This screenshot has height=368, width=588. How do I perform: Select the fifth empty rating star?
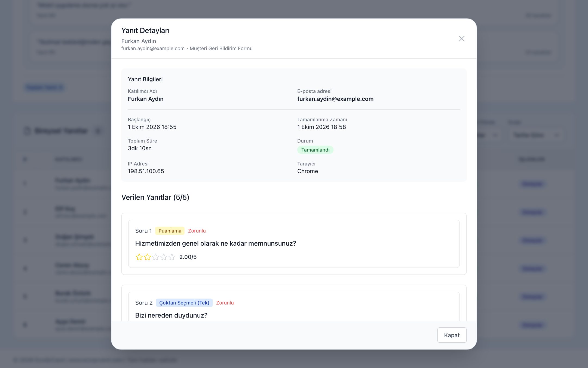[172, 257]
